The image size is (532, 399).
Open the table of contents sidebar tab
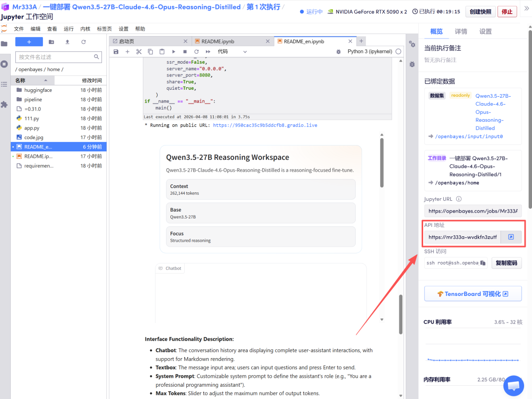4,84
